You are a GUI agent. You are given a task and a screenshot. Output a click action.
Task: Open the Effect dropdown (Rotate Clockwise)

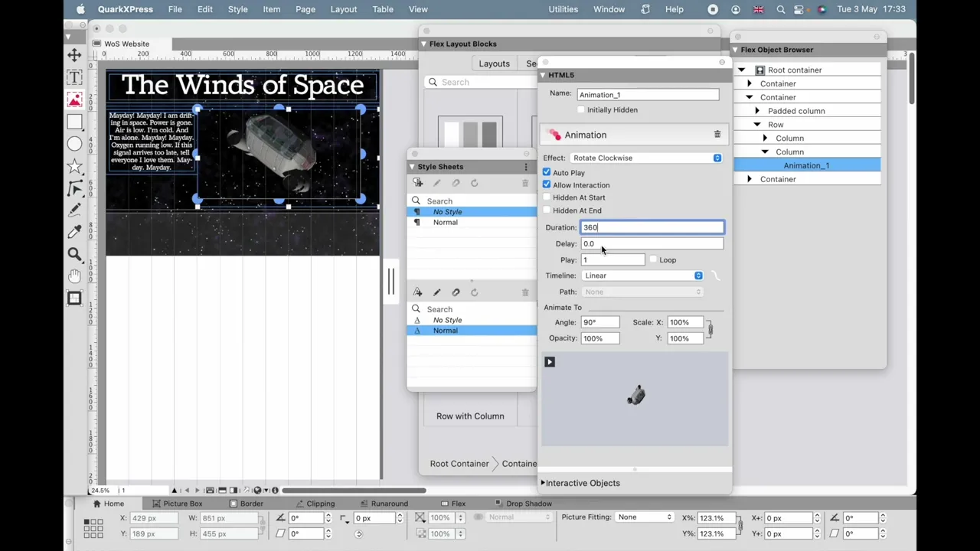coord(646,158)
